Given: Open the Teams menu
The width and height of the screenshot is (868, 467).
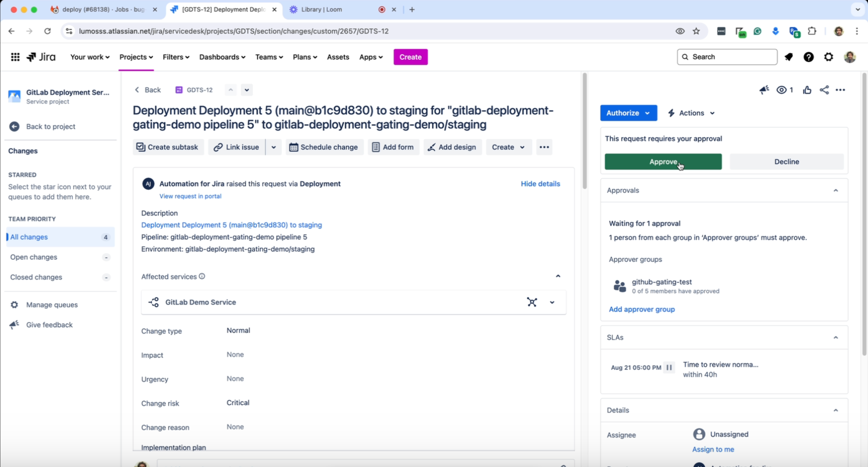Looking at the screenshot, I should pyautogui.click(x=269, y=57).
